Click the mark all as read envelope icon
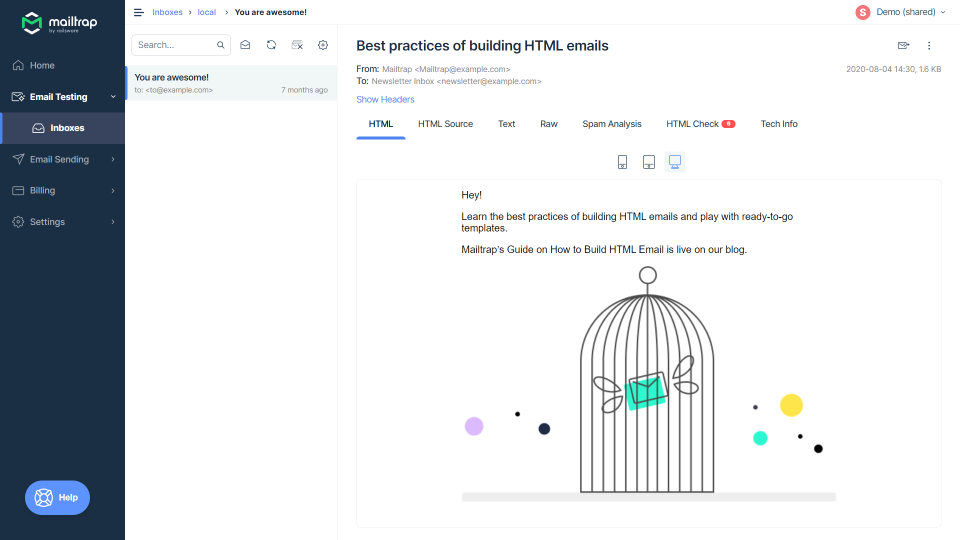Viewport: 960px width, 540px height. tap(245, 45)
